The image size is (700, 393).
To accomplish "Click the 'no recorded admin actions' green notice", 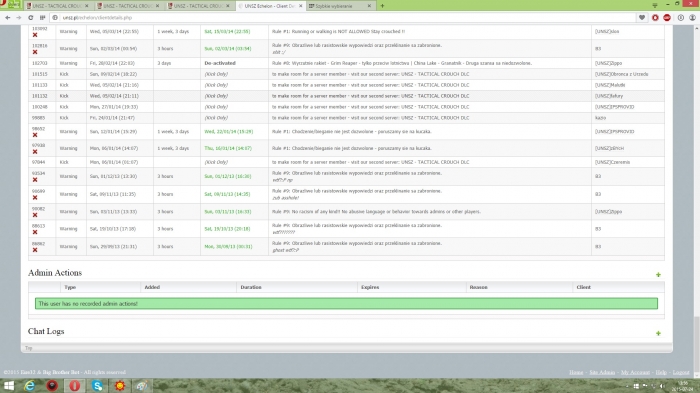I will [346, 304].
